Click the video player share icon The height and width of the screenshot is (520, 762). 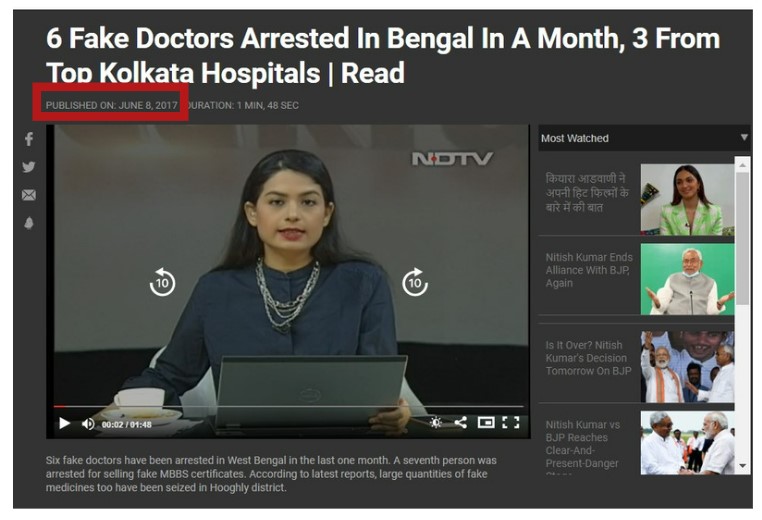coord(460,422)
